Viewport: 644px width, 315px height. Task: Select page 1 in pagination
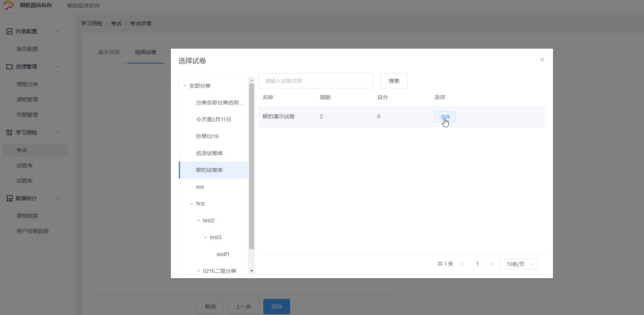(x=477, y=264)
